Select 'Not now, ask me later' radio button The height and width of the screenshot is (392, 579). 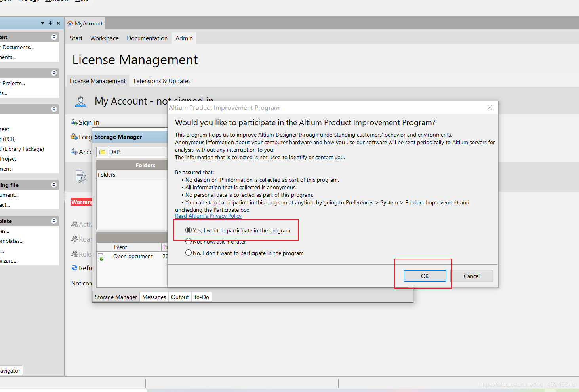(x=189, y=242)
